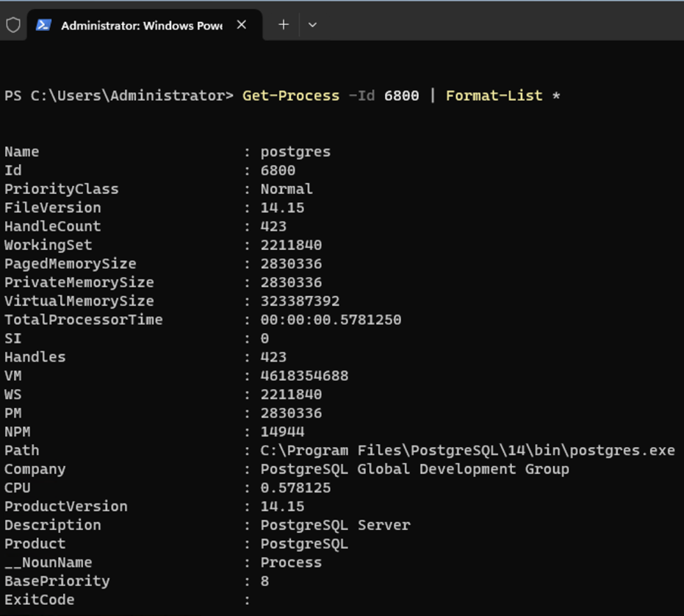Click the CPU value 0.578125
Screen dimensions: 684x616
click(x=295, y=487)
